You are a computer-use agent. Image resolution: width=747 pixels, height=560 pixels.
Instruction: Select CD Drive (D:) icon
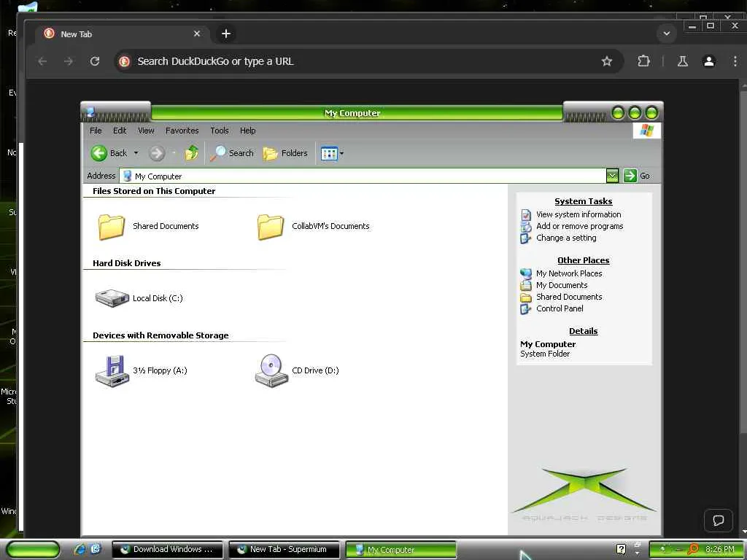coord(271,370)
